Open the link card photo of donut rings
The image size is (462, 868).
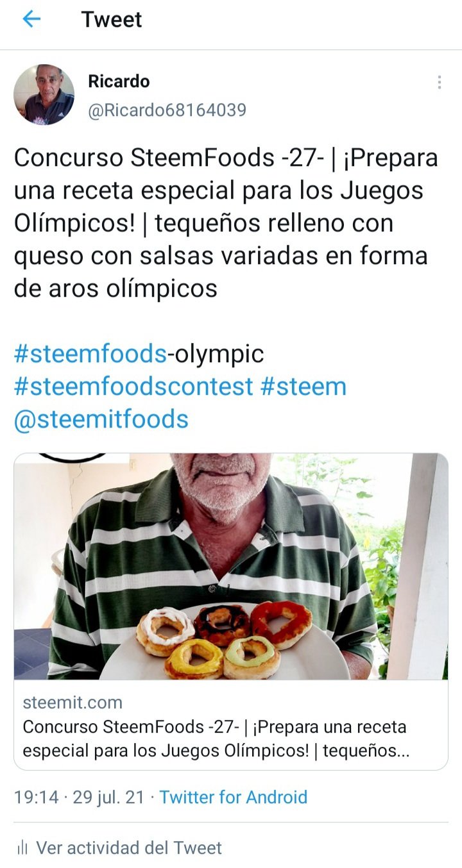(x=231, y=567)
